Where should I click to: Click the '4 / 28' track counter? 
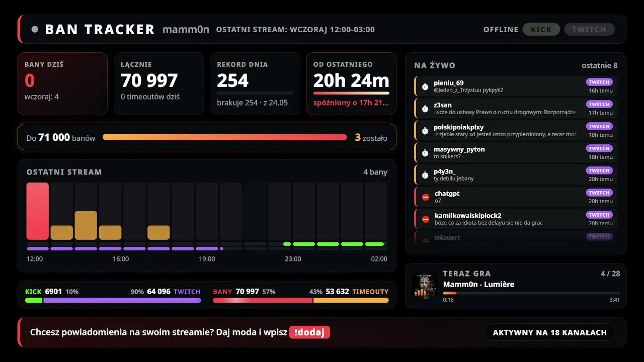[x=610, y=274]
